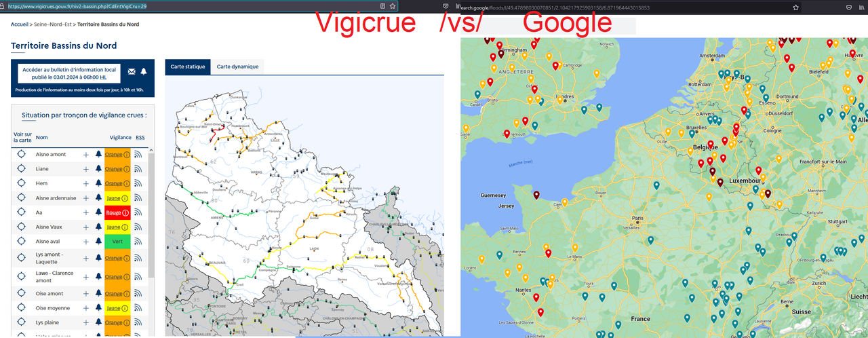Click the Jaune vigilance link for Aisne ardennaise
868x338 pixels.
114,198
